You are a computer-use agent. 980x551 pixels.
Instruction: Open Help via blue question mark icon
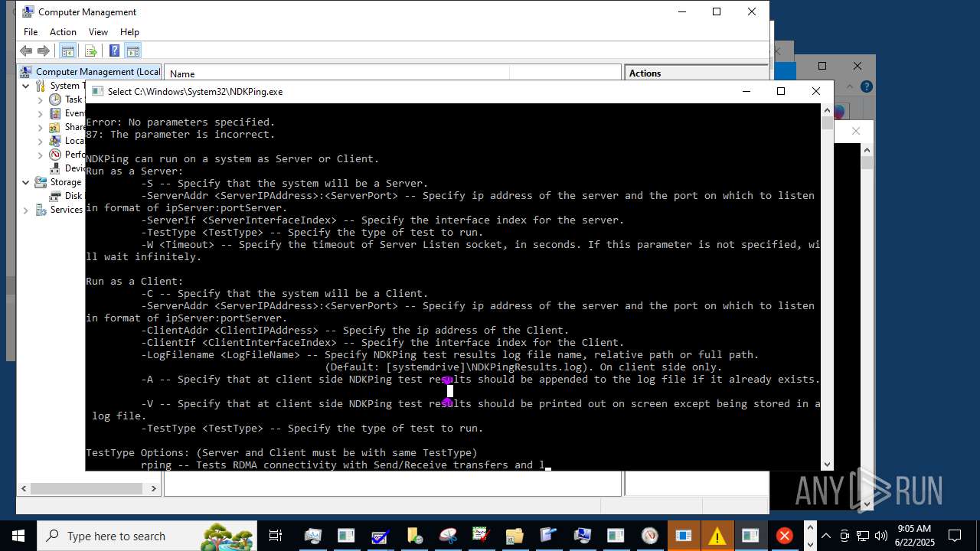click(x=114, y=51)
